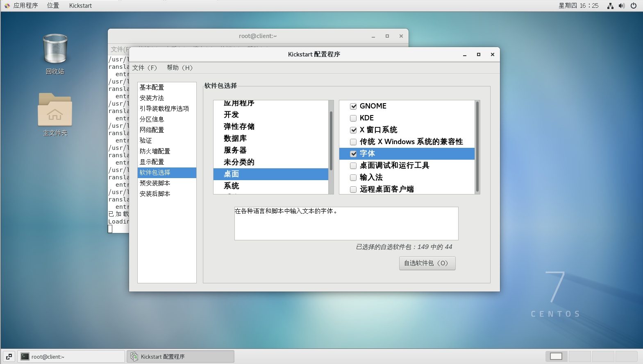This screenshot has height=364, width=643.
Task: Select 引导装载程序选项 in the sidebar
Action: click(167, 109)
